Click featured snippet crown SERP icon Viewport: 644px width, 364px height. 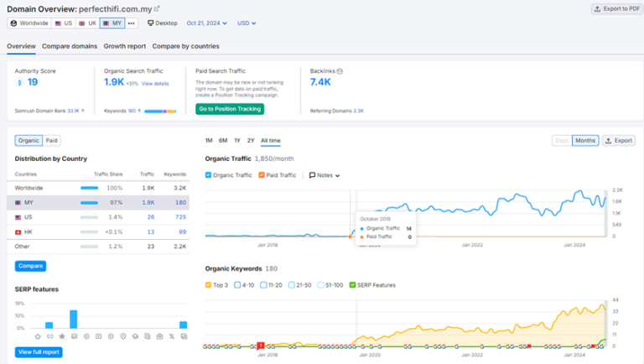pos(38,336)
